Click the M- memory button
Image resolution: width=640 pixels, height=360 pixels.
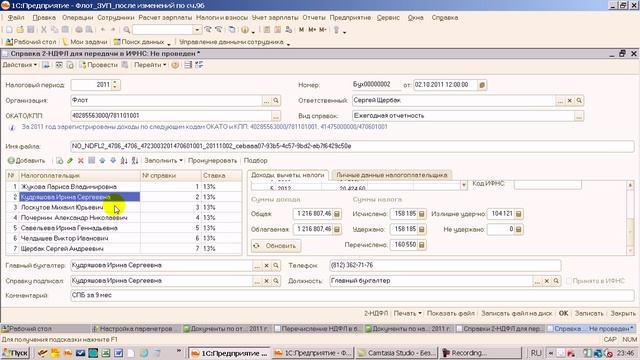[x=323, y=30]
